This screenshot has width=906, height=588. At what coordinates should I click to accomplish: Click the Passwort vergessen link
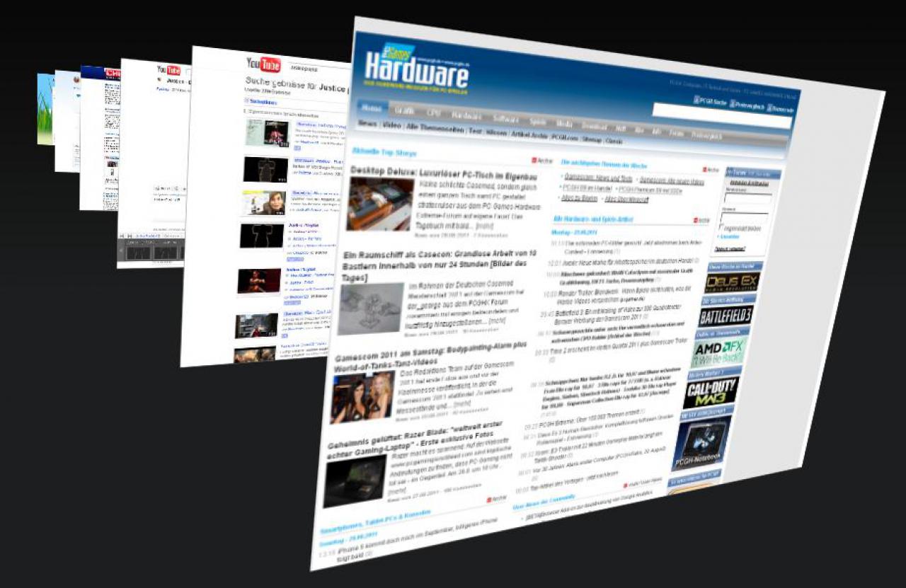coord(730,250)
